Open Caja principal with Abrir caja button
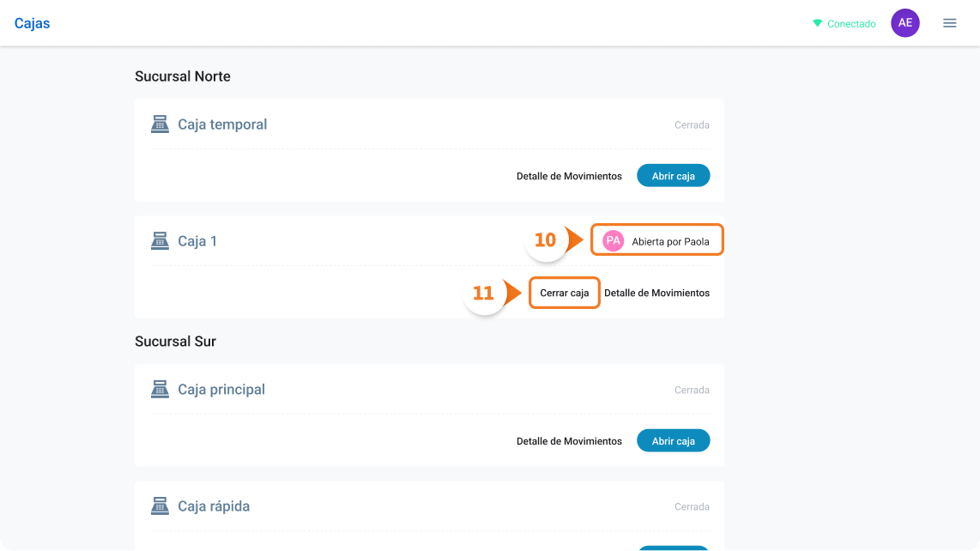The image size is (980, 551). tap(673, 441)
